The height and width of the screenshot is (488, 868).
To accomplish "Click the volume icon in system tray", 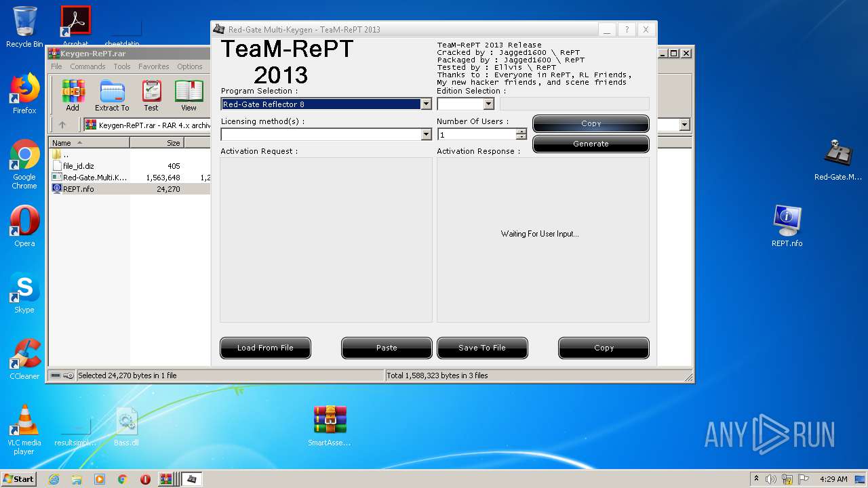I will point(771,479).
